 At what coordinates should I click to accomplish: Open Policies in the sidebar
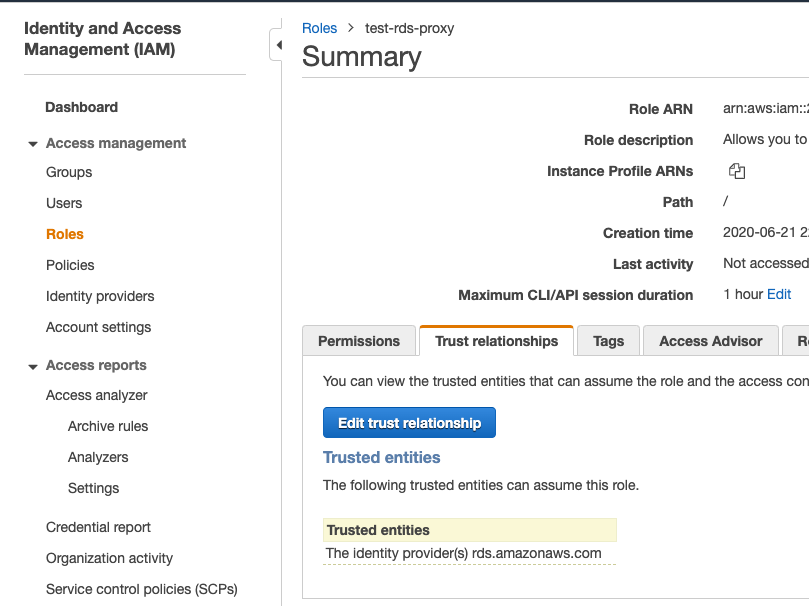[x=70, y=265]
